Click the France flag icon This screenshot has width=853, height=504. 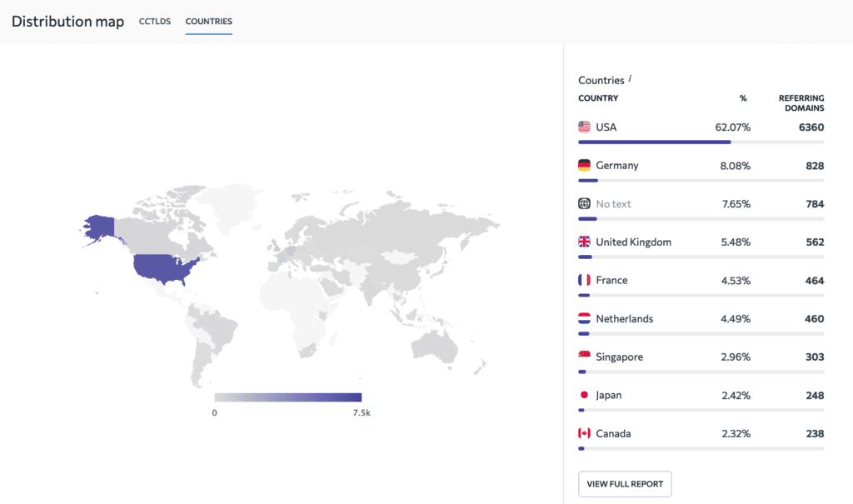click(x=584, y=280)
